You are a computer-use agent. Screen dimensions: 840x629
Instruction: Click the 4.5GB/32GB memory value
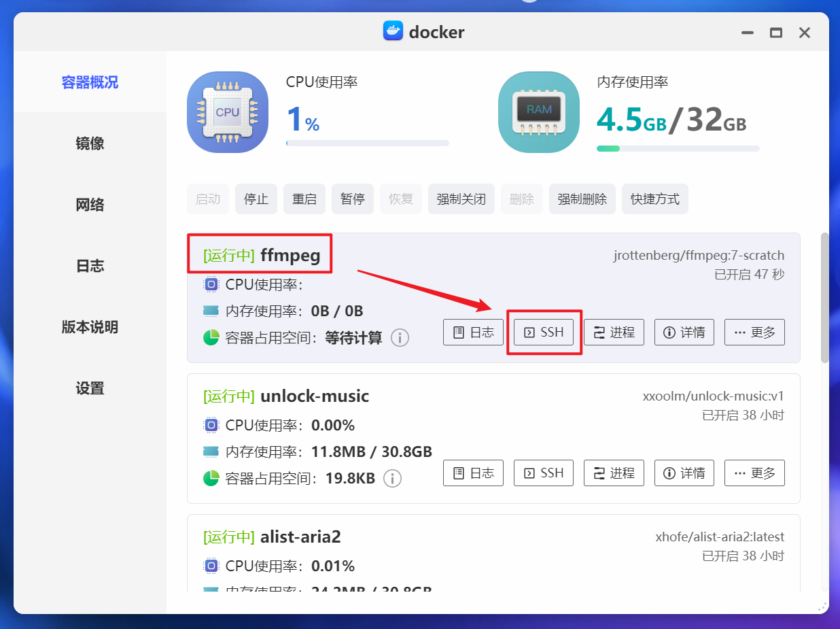[x=671, y=120]
